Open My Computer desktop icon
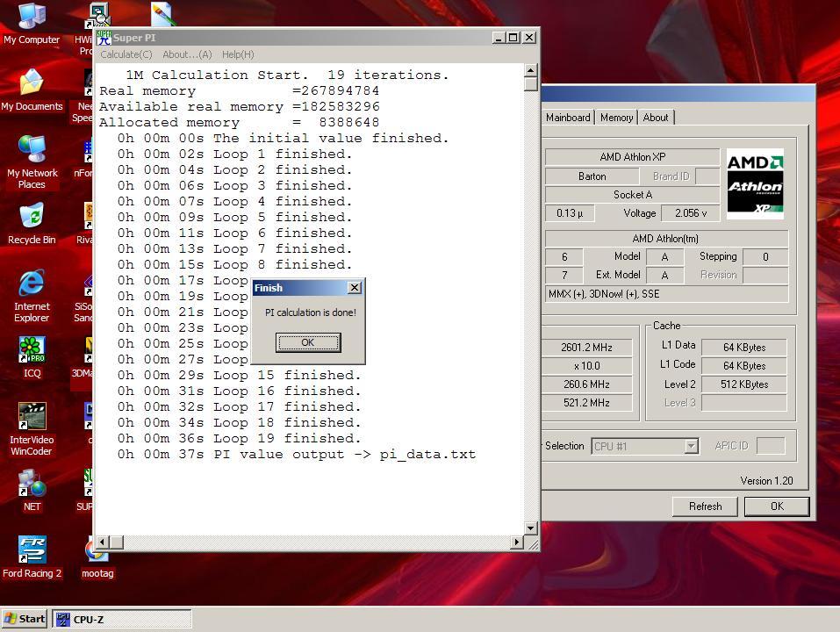The height and width of the screenshot is (632, 840). (x=32, y=24)
